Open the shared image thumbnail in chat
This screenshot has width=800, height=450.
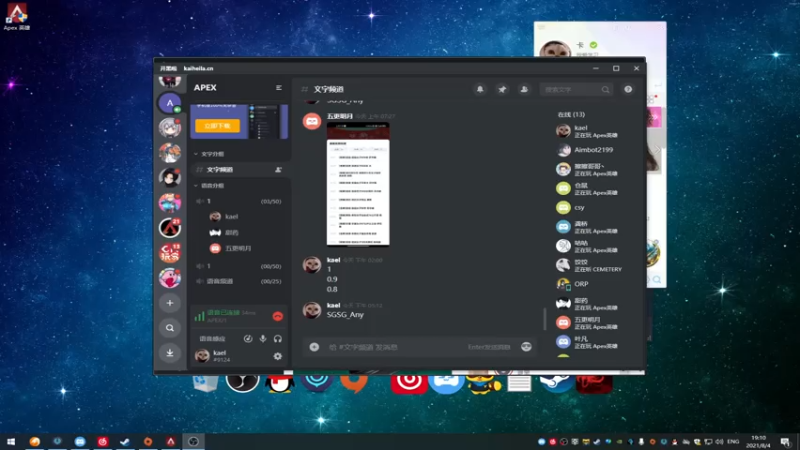click(x=358, y=184)
